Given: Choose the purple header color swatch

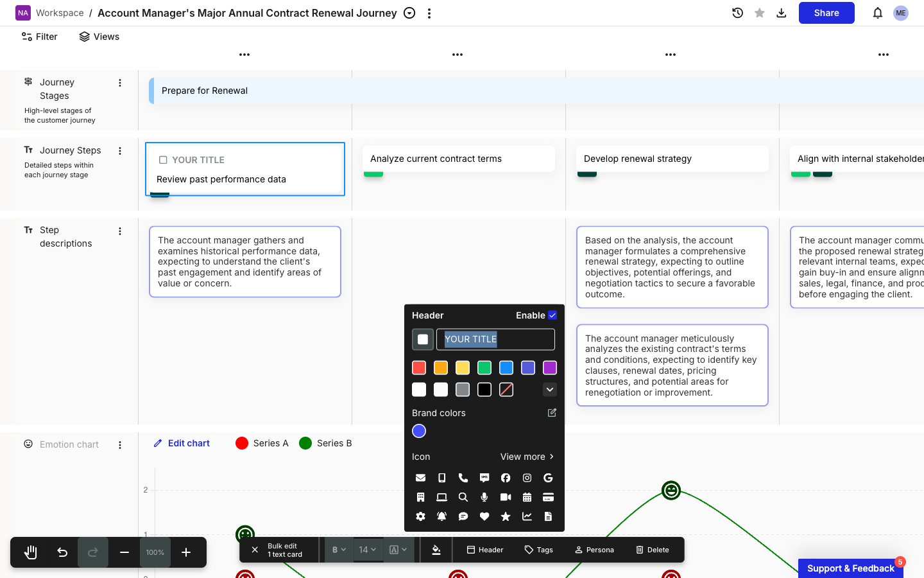Looking at the screenshot, I should pos(550,367).
